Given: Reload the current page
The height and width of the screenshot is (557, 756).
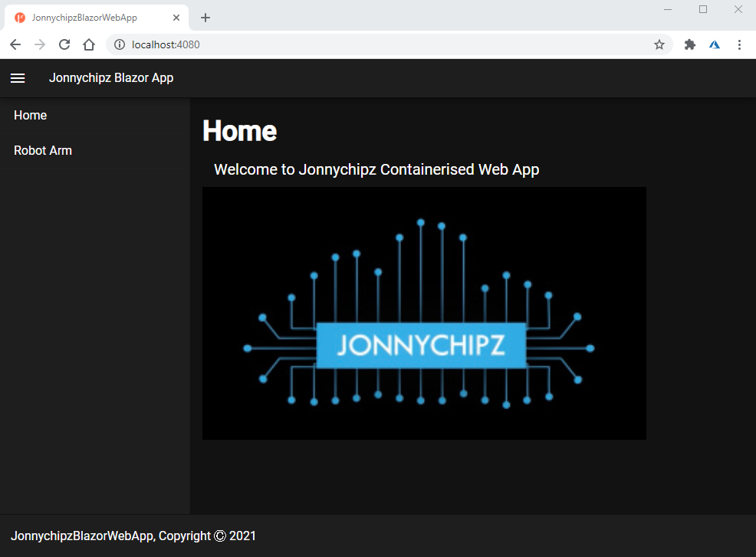Looking at the screenshot, I should [64, 44].
